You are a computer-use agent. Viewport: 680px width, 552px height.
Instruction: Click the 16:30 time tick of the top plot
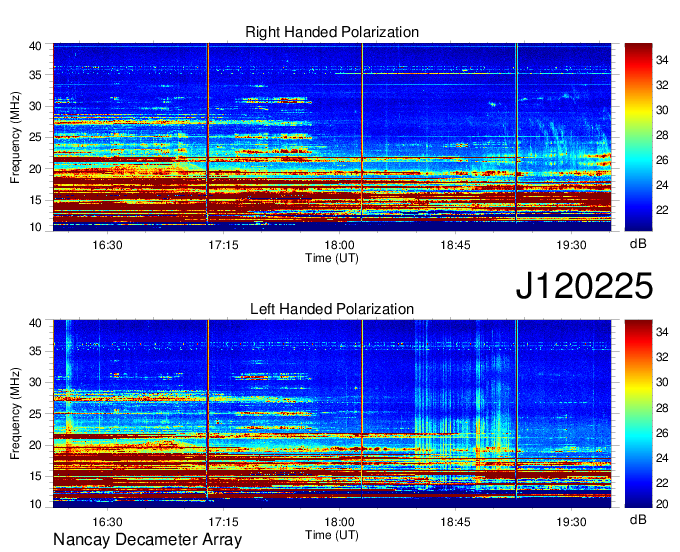point(108,245)
